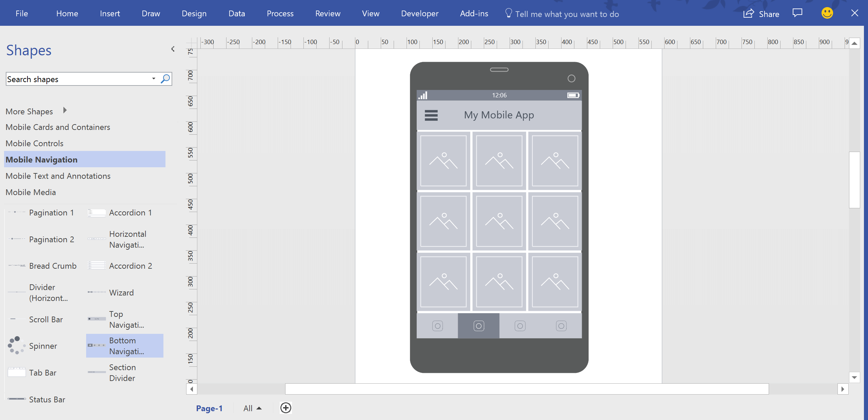This screenshot has height=420, width=868.
Task: Click the hamburger menu icon
Action: coord(431,115)
